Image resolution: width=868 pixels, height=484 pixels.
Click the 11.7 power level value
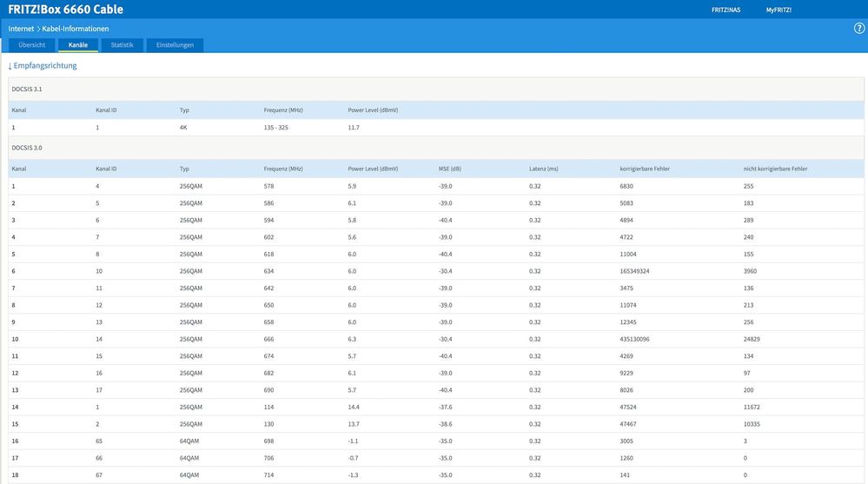coord(354,128)
